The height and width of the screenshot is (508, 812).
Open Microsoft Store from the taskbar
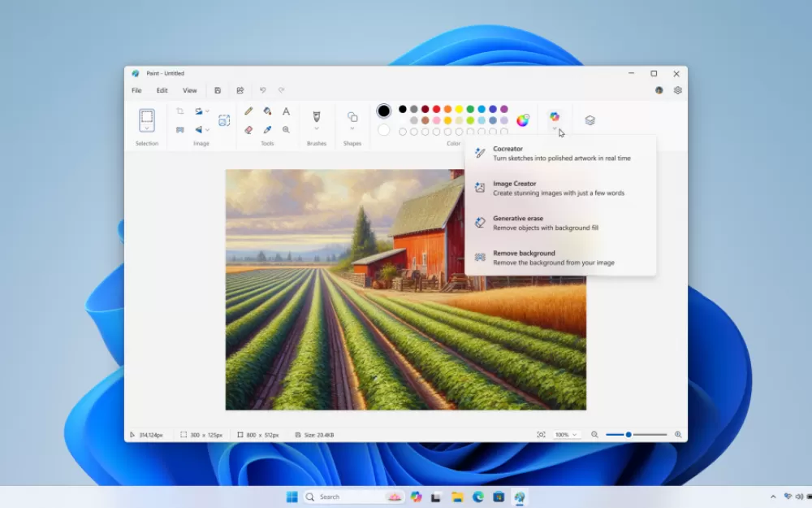tap(499, 497)
